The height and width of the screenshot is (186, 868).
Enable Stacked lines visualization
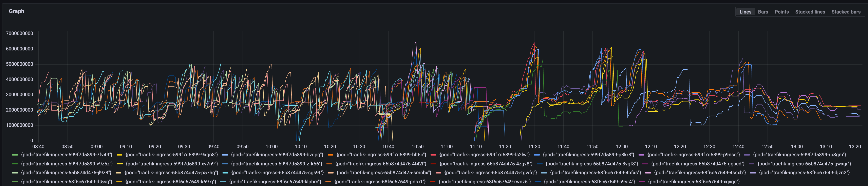pyautogui.click(x=810, y=11)
